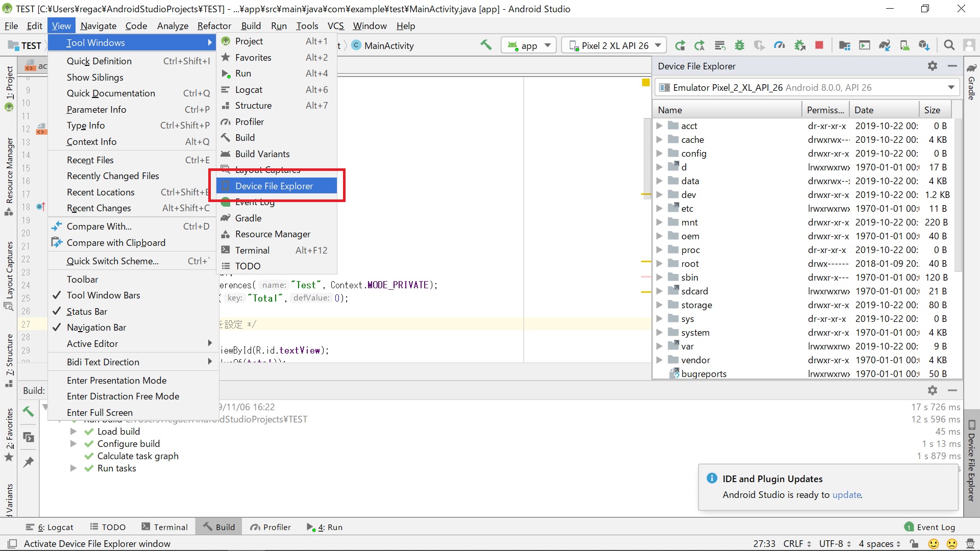Toggle the Navigation Bar option
The image size is (980, 551).
click(x=133, y=328)
